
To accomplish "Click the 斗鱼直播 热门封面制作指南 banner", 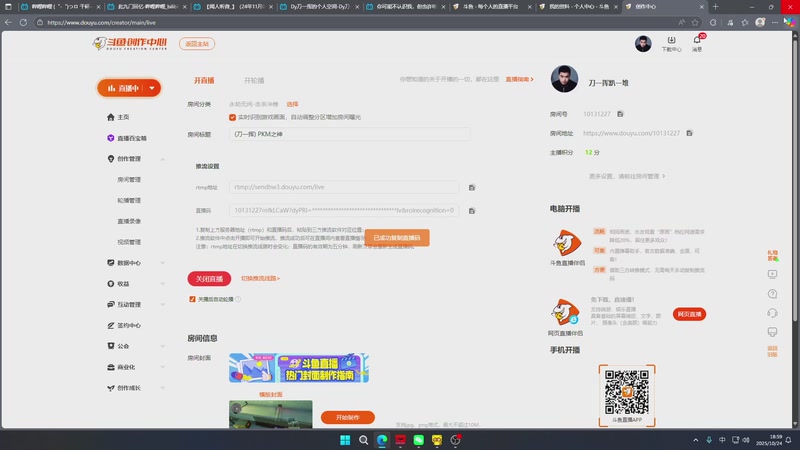I will pos(299,368).
